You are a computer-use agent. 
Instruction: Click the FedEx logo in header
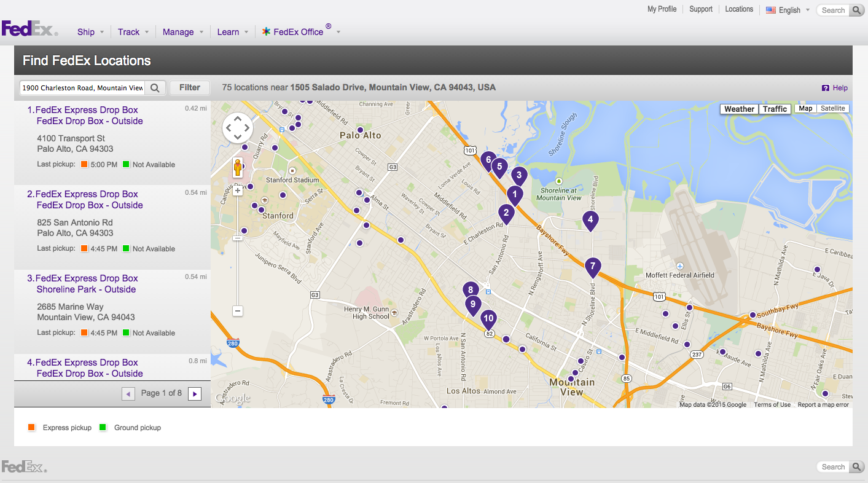tap(29, 29)
